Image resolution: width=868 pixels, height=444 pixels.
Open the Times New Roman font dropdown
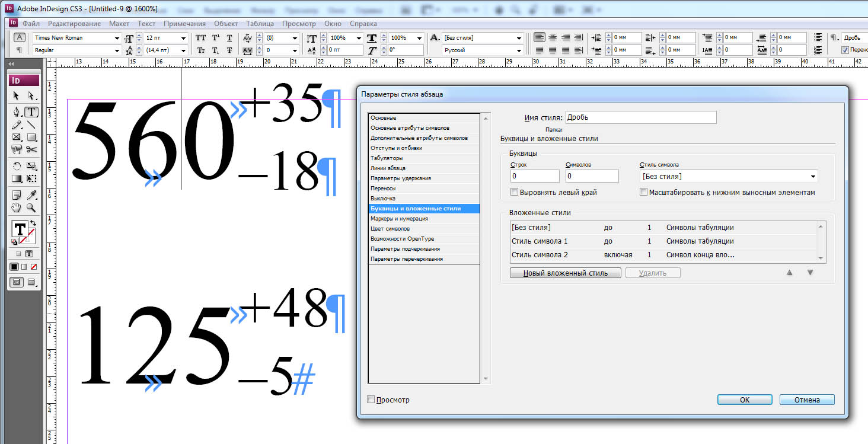click(x=77, y=37)
